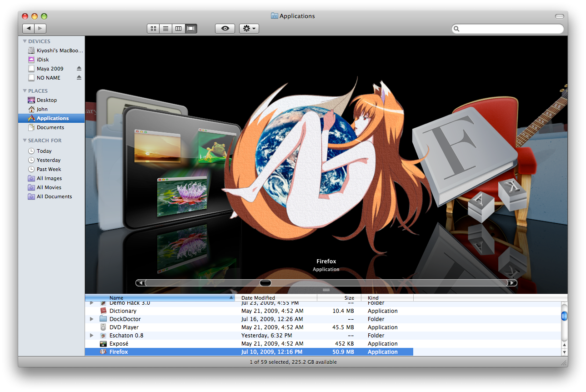Collapse the PLACES sidebar section
This screenshot has height=392, width=586.
click(x=25, y=91)
